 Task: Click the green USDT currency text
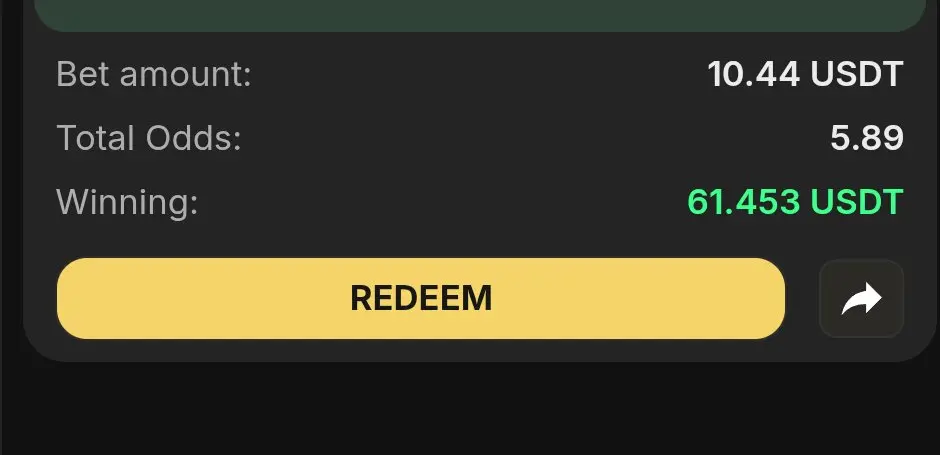pos(857,202)
